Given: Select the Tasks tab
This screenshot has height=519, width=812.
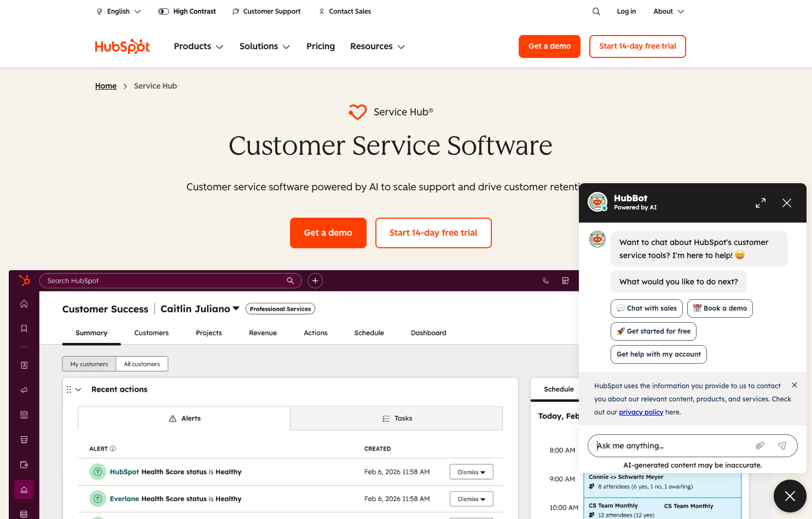Looking at the screenshot, I should pos(397,418).
